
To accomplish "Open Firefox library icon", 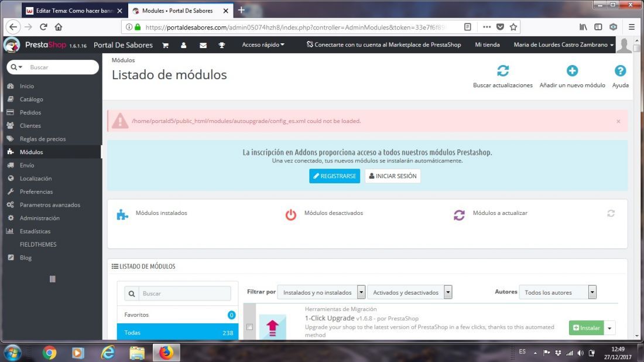I will pos(583,27).
